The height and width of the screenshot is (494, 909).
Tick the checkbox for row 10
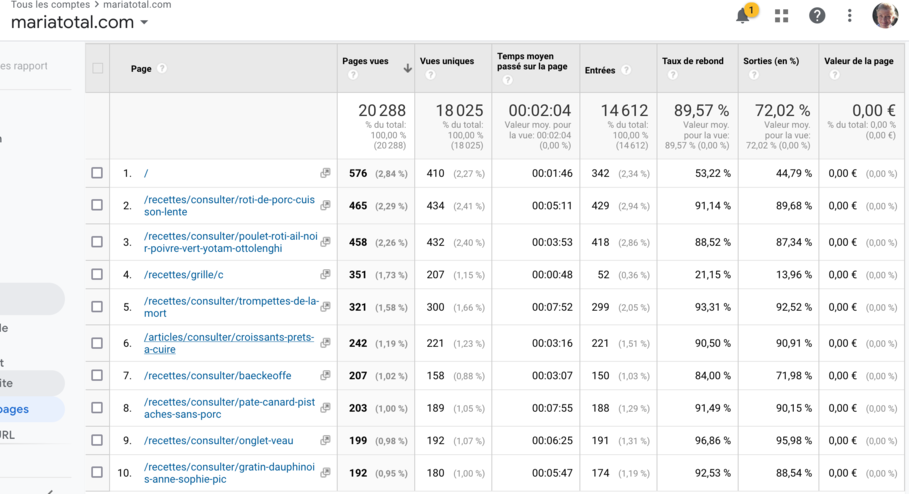click(97, 472)
